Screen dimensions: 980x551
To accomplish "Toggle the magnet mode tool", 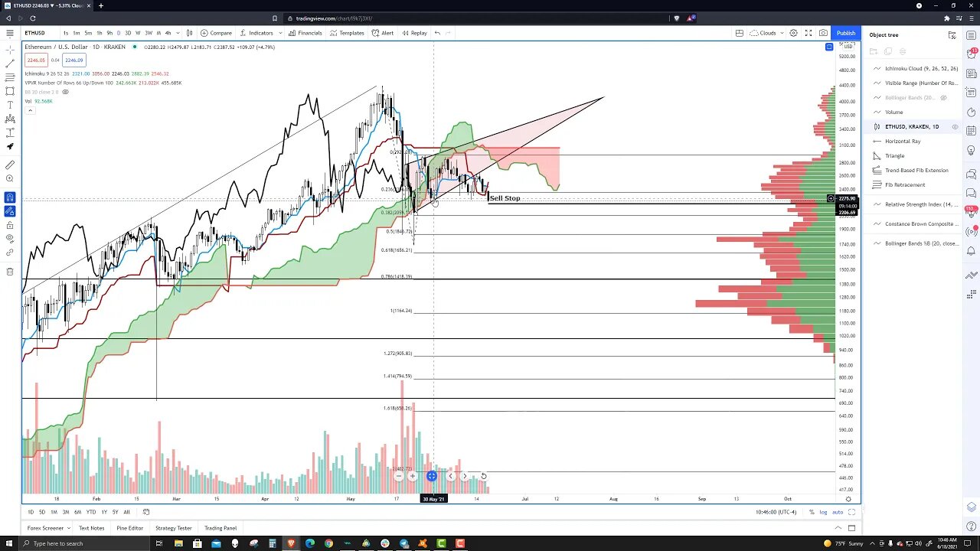I will click(x=10, y=197).
